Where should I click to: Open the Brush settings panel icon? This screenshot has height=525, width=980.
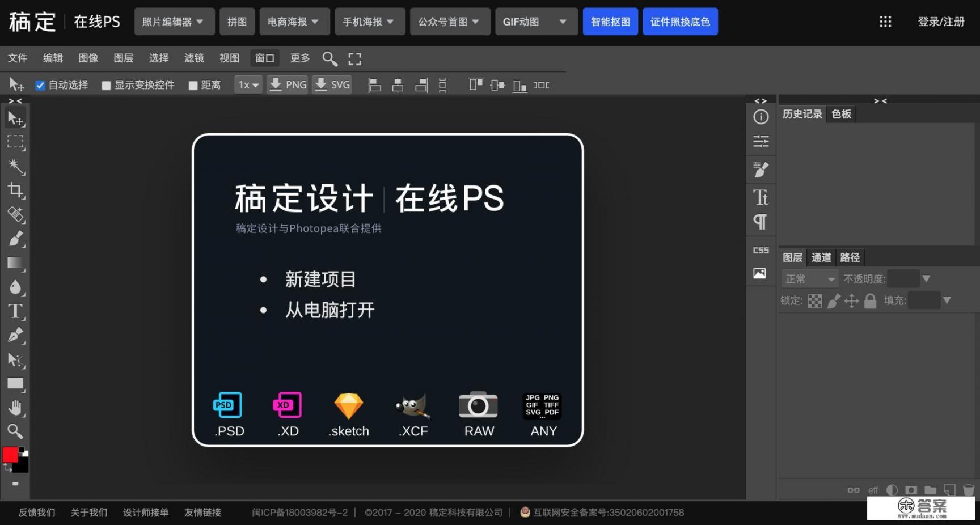pos(761,169)
